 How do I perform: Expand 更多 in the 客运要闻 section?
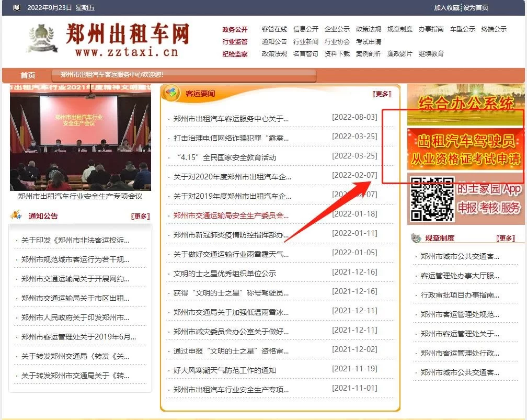pos(382,94)
